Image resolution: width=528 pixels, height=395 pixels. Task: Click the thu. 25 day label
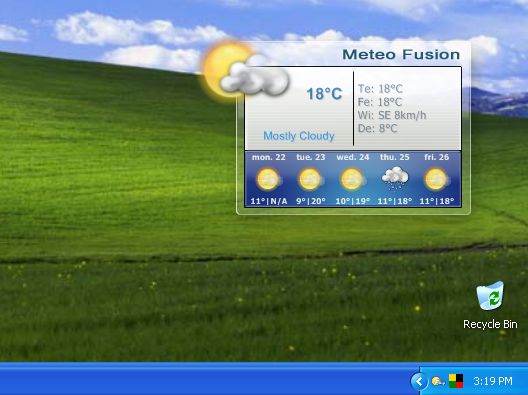tap(395, 157)
